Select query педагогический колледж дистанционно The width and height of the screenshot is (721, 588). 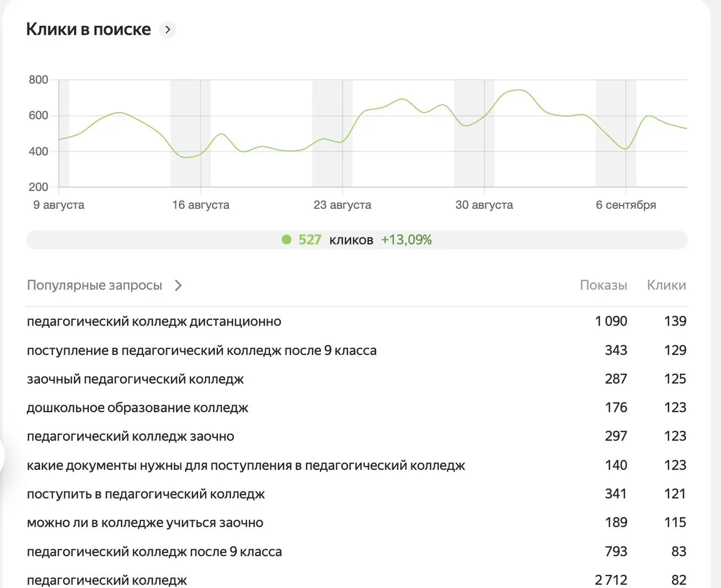tap(154, 322)
